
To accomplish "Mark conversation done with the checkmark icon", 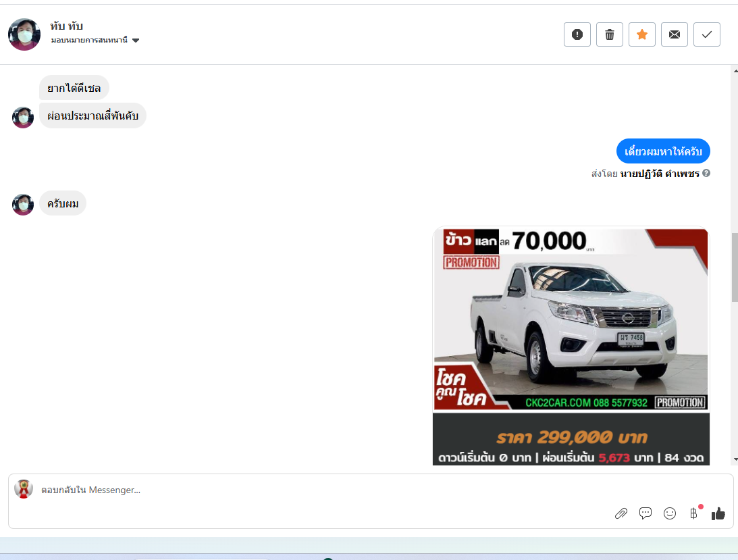I will tap(707, 34).
